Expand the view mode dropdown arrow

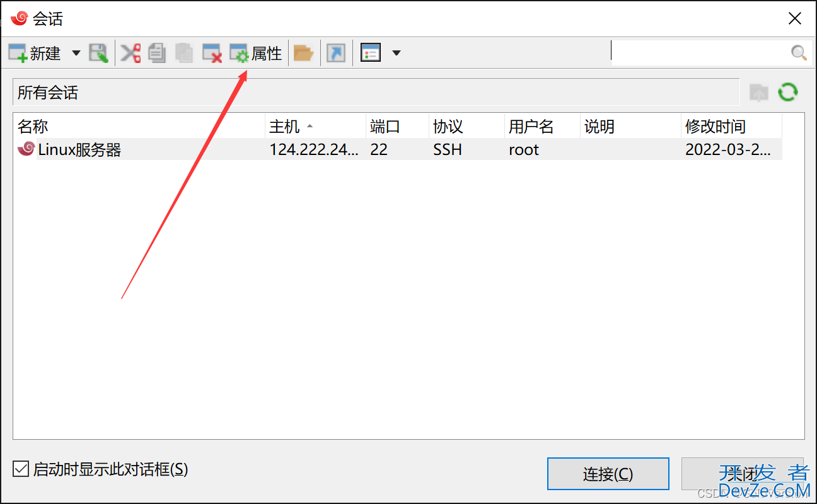click(x=397, y=54)
